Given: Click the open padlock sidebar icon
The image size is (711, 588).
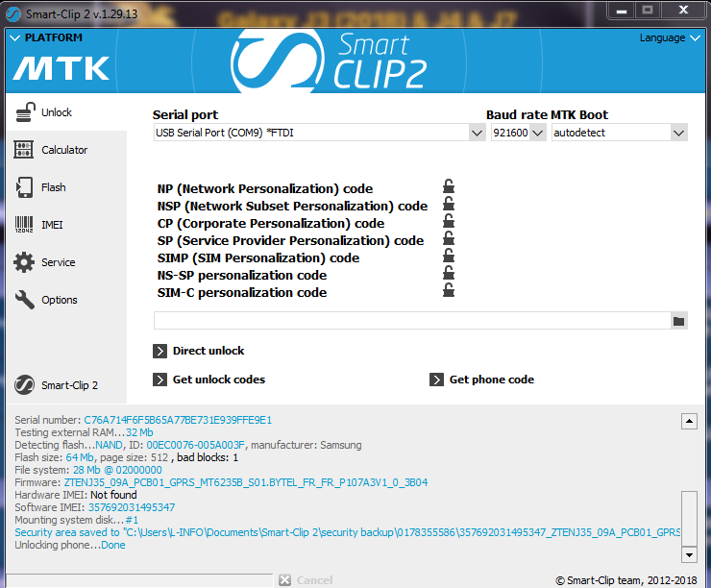Looking at the screenshot, I should pos(25,112).
